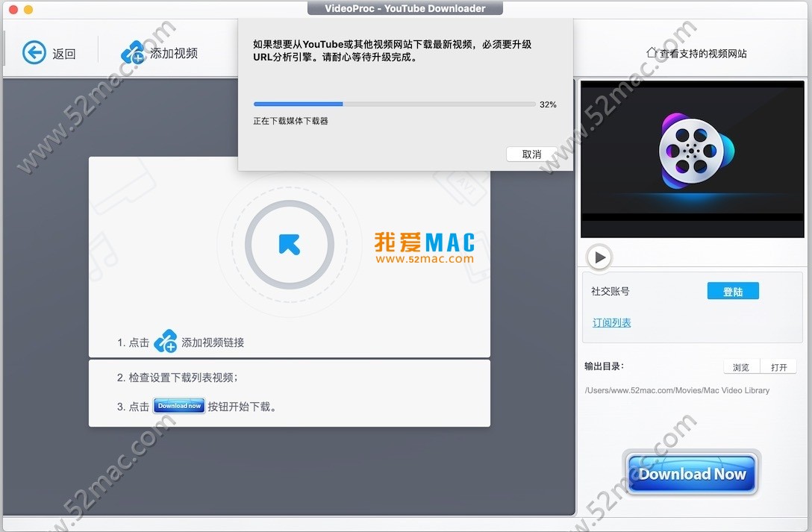Click the VideoProc - YouTube Downloader title

point(405,8)
